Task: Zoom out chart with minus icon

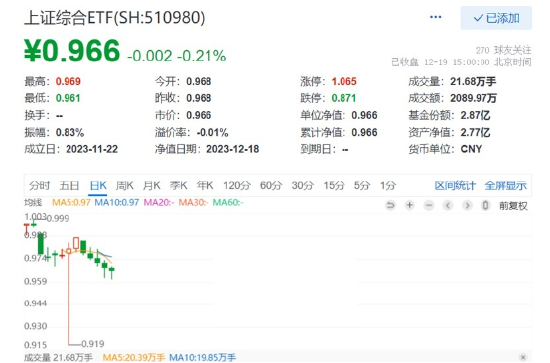Action: tap(429, 205)
